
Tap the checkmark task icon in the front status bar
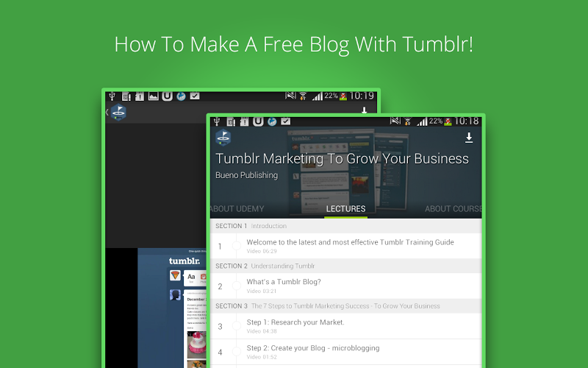tap(286, 121)
